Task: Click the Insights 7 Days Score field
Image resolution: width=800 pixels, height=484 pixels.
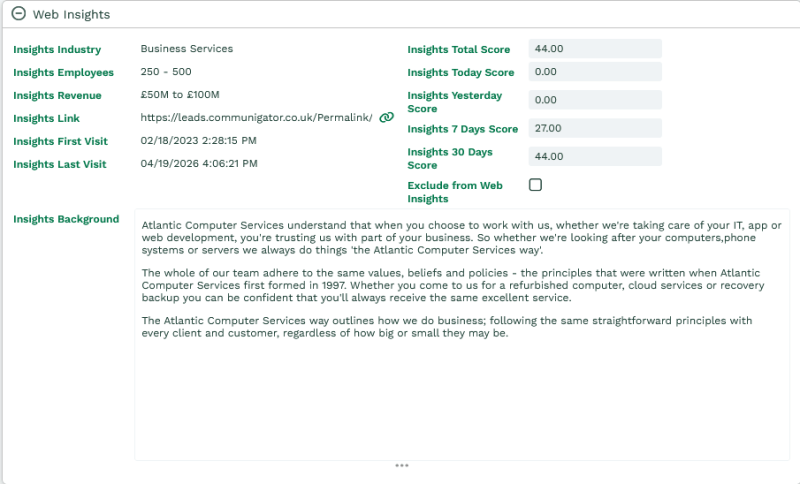Action: pyautogui.click(x=595, y=128)
